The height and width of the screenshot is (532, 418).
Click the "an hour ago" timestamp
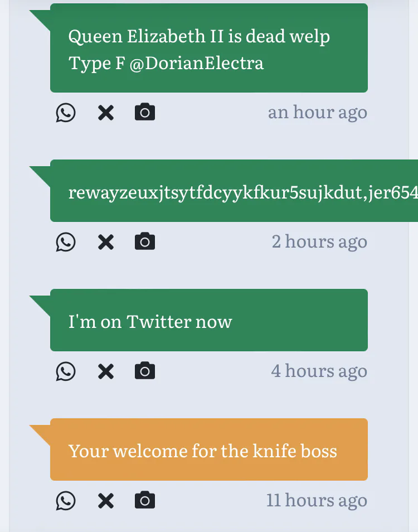(x=317, y=113)
